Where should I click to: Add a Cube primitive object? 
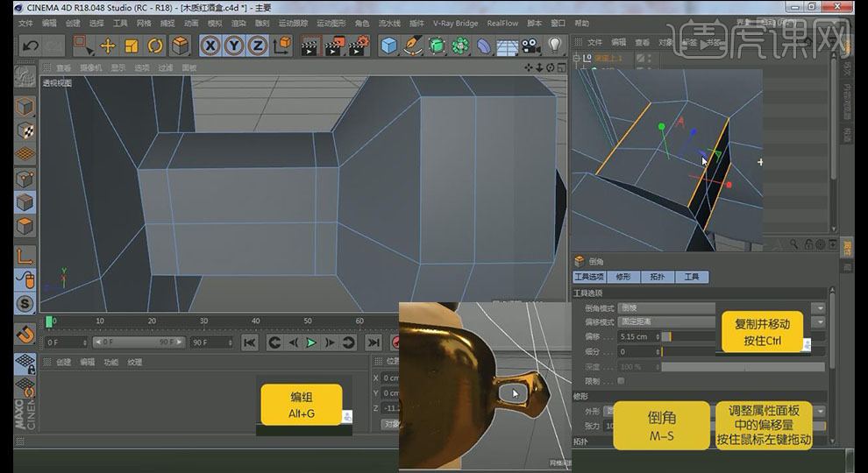point(389,46)
